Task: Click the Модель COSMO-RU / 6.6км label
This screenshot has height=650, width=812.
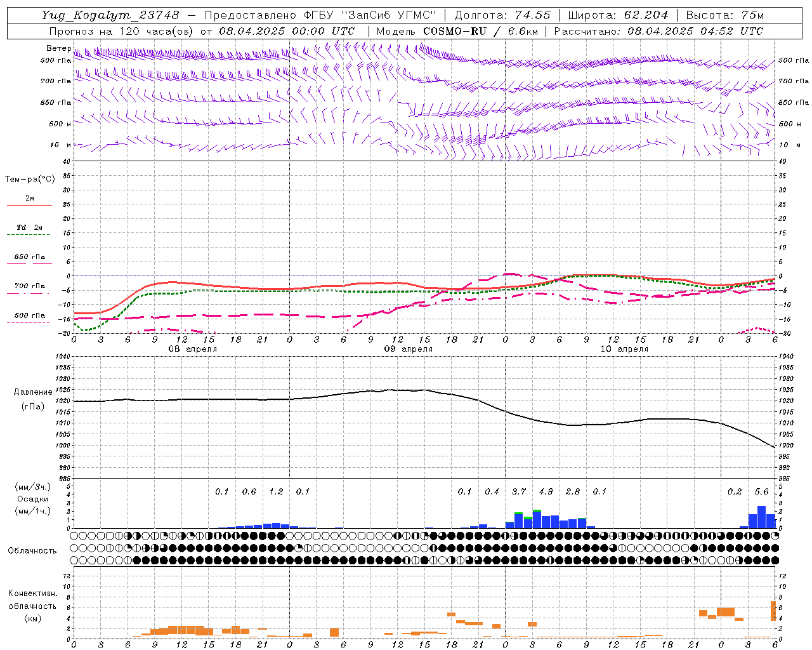Action: [x=457, y=31]
